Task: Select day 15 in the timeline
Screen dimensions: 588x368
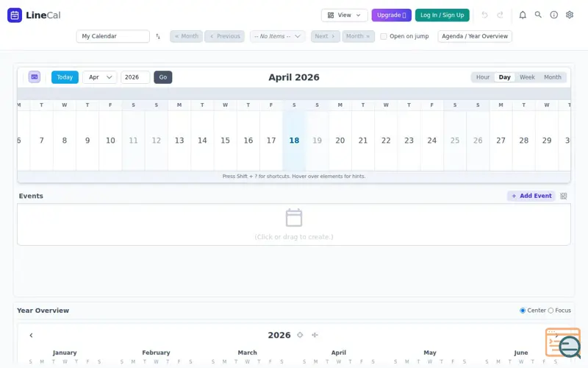Action: [x=225, y=141]
